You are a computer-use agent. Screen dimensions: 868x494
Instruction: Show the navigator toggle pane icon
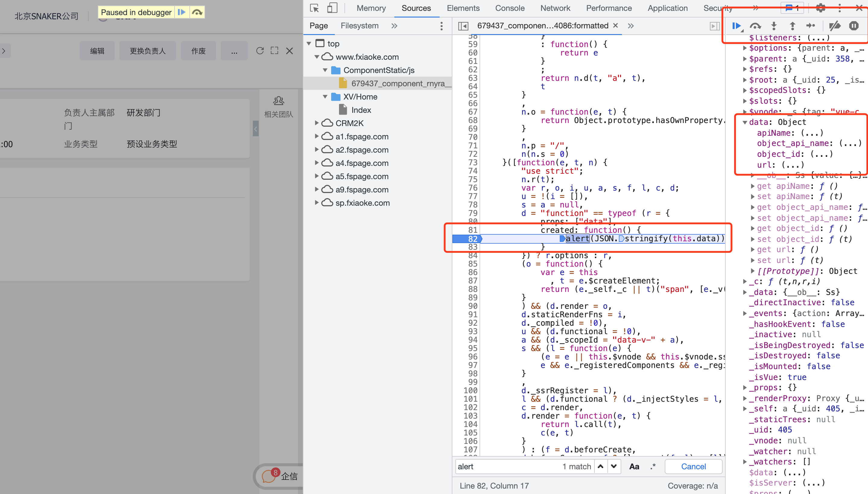(x=463, y=26)
